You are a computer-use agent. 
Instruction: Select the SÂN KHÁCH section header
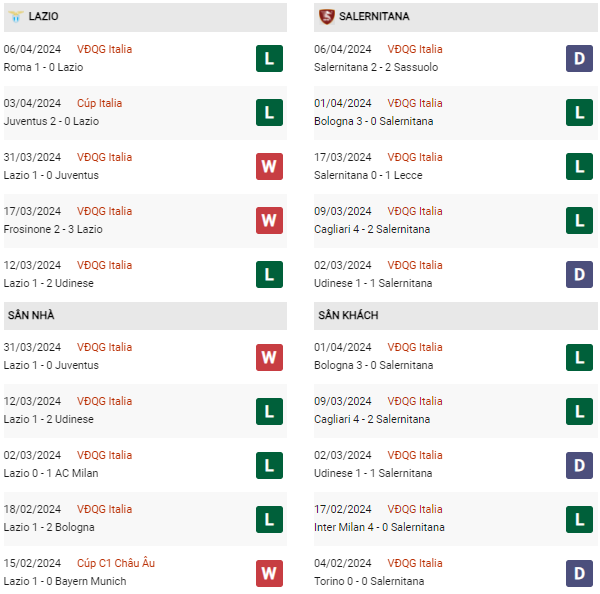348,316
